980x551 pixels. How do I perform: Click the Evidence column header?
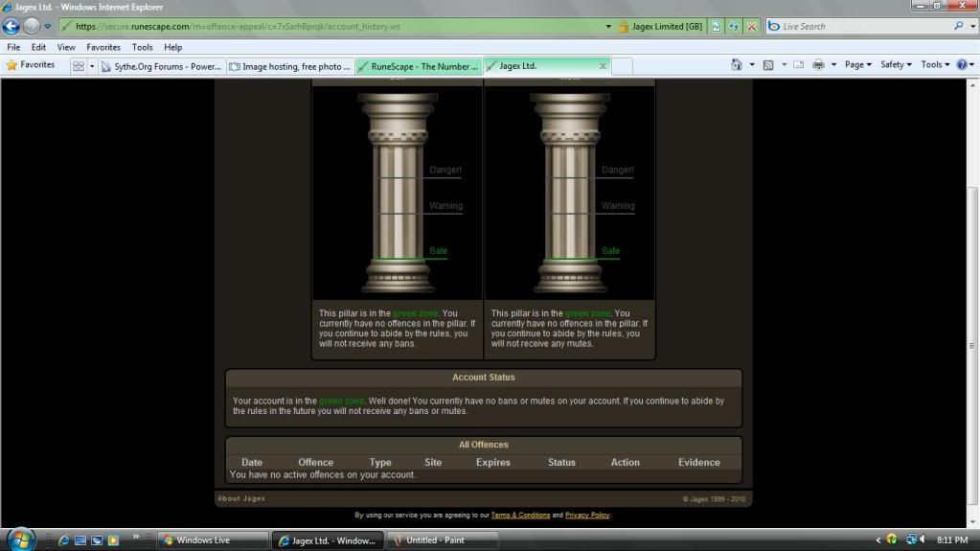pos(698,462)
